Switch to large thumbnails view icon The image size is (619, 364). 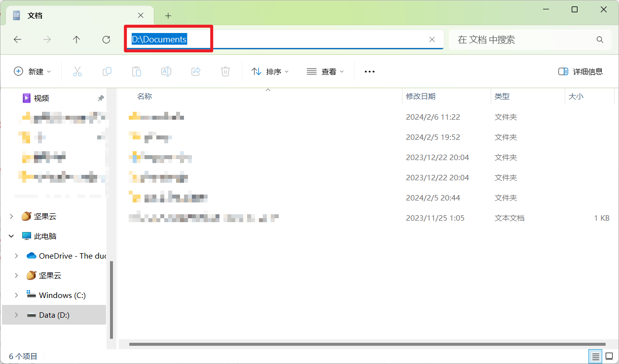click(x=609, y=356)
